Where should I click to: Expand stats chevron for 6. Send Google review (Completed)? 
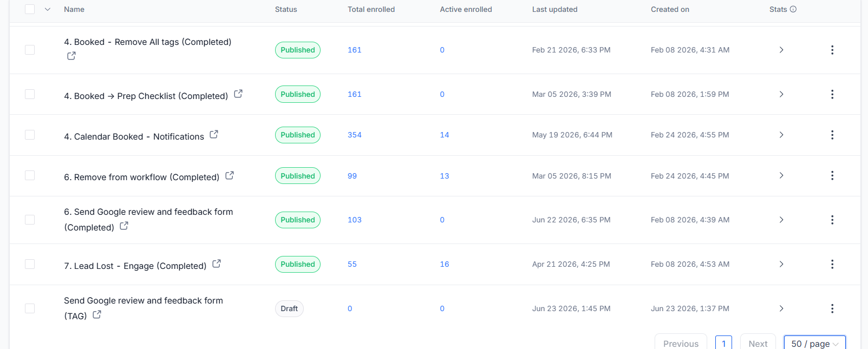tap(781, 220)
